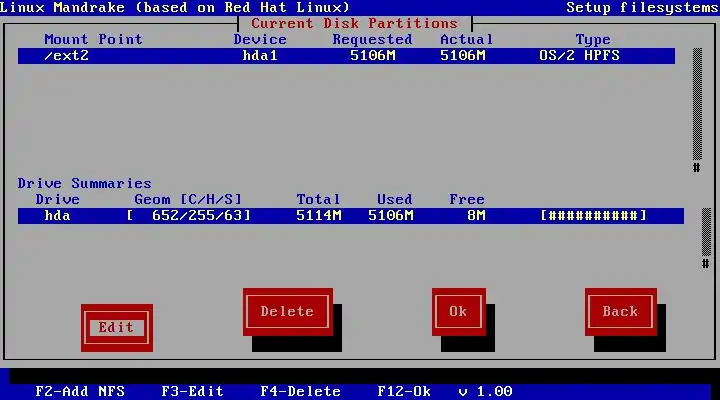720x400 pixels.
Task: Click the 5106M used value in hda row
Action: coord(391,216)
